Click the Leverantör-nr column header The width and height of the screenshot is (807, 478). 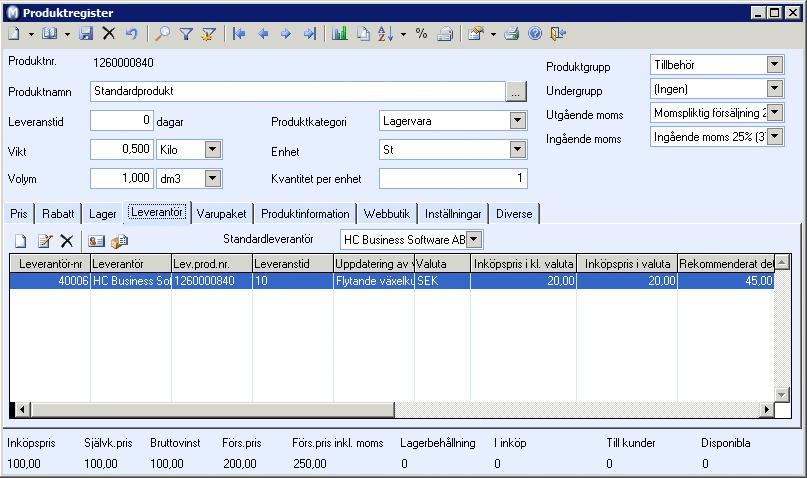click(50, 264)
